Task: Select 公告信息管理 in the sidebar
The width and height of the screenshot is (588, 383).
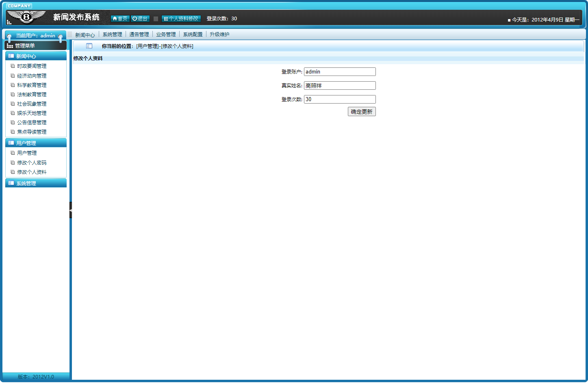Action: click(x=32, y=123)
